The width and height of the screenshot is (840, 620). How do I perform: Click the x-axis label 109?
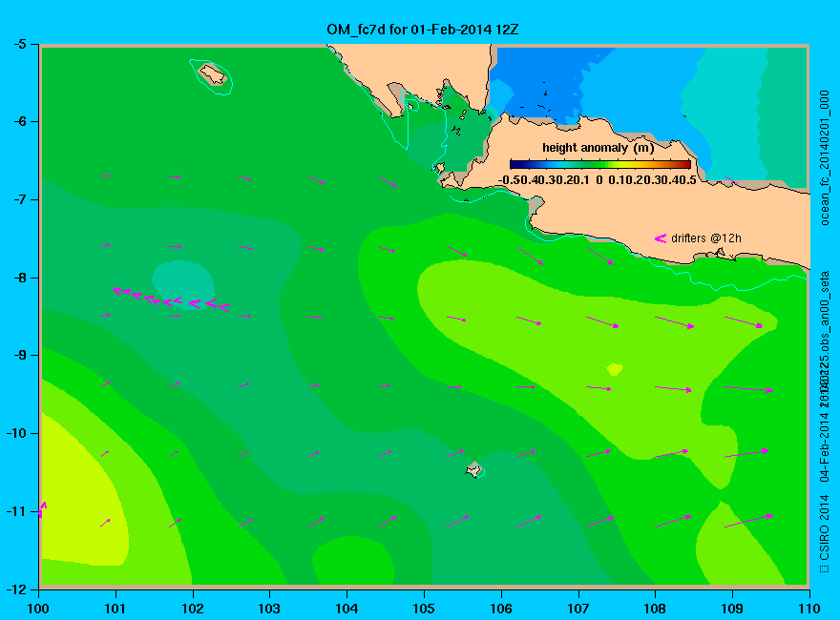[732, 609]
